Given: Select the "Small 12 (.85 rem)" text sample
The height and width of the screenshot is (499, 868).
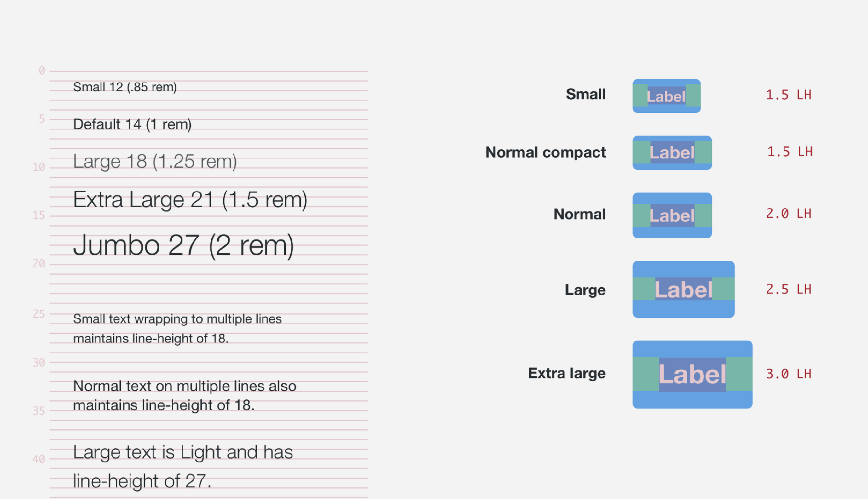Looking at the screenshot, I should 125,87.
